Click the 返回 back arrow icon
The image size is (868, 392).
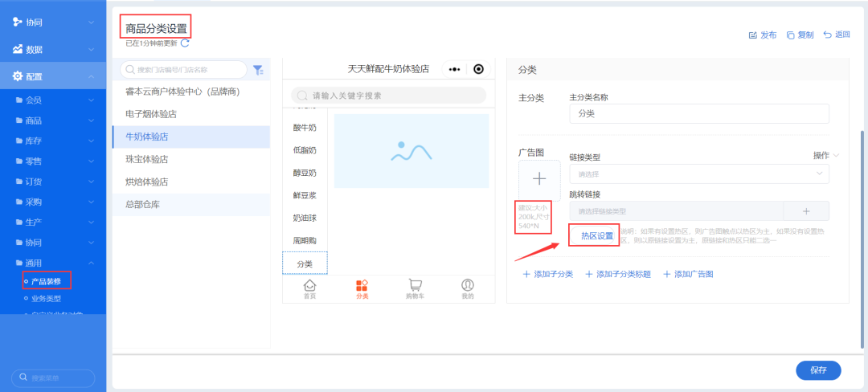(x=828, y=35)
